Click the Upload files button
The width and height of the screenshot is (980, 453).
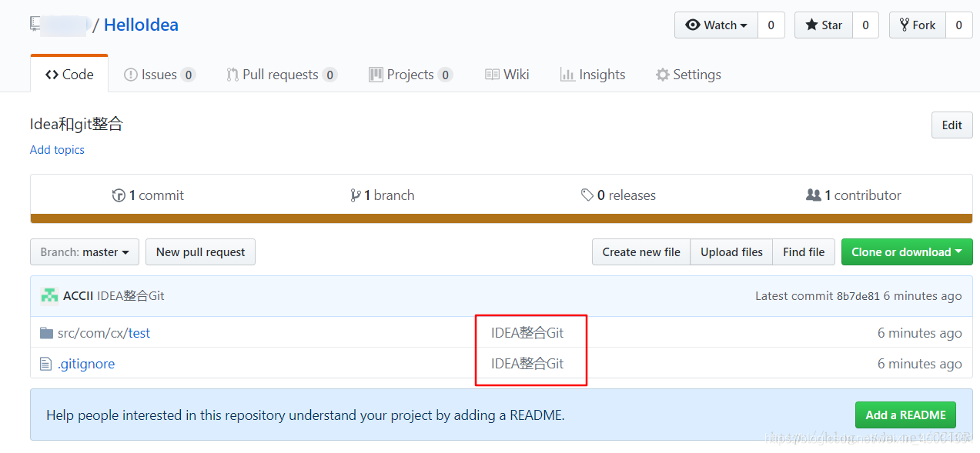(x=731, y=252)
